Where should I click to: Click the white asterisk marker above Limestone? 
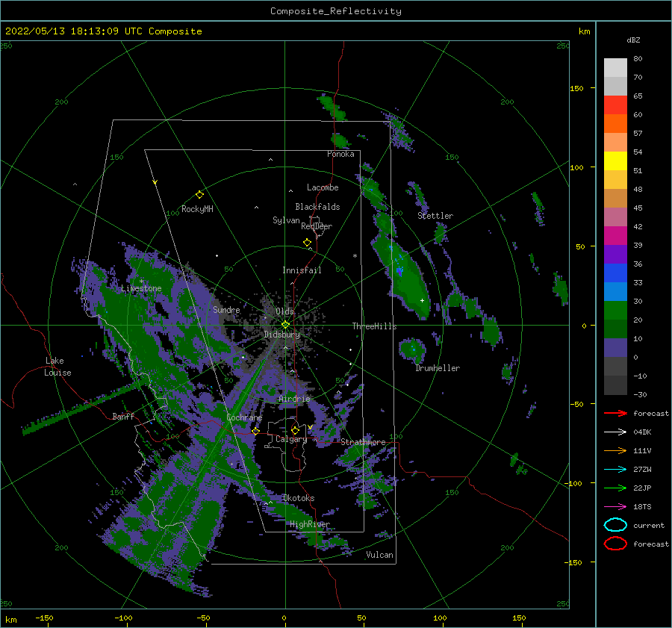click(141, 282)
